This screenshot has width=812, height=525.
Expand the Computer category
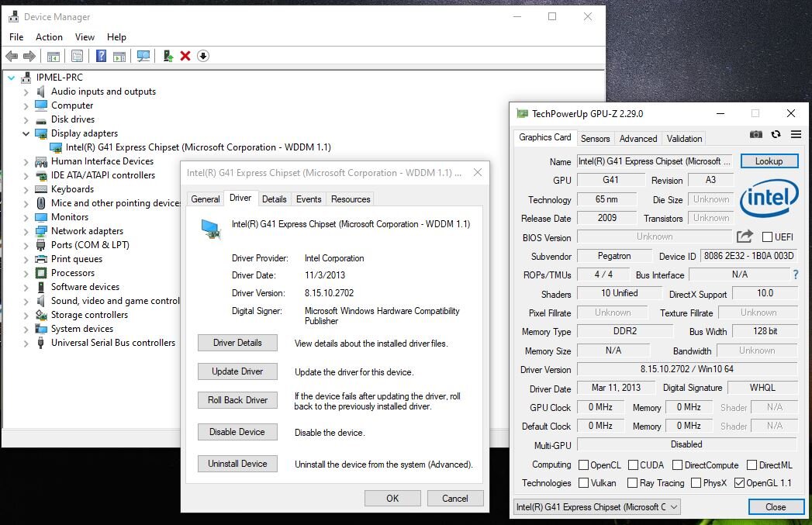26,105
